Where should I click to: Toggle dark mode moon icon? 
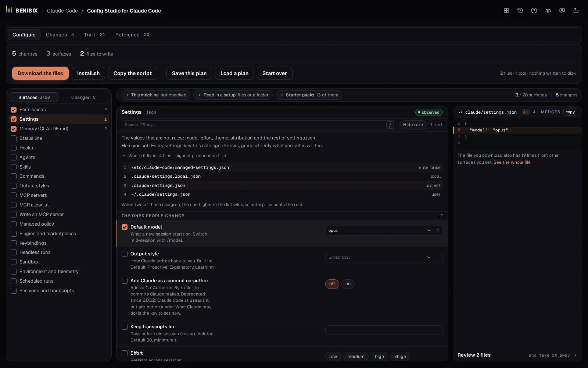[576, 11]
